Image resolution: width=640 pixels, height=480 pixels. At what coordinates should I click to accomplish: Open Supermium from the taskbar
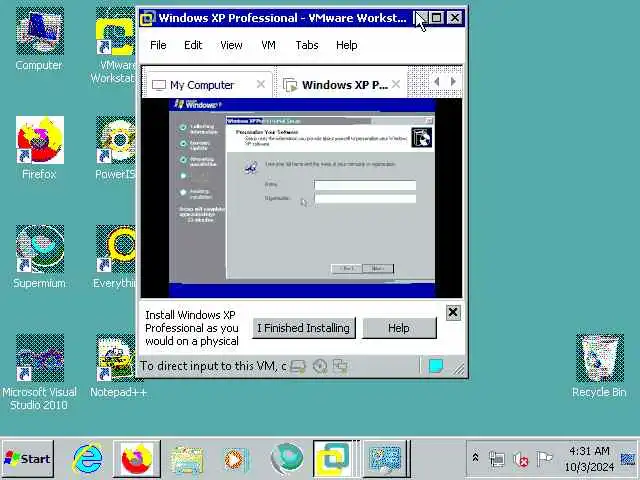[x=287, y=459]
